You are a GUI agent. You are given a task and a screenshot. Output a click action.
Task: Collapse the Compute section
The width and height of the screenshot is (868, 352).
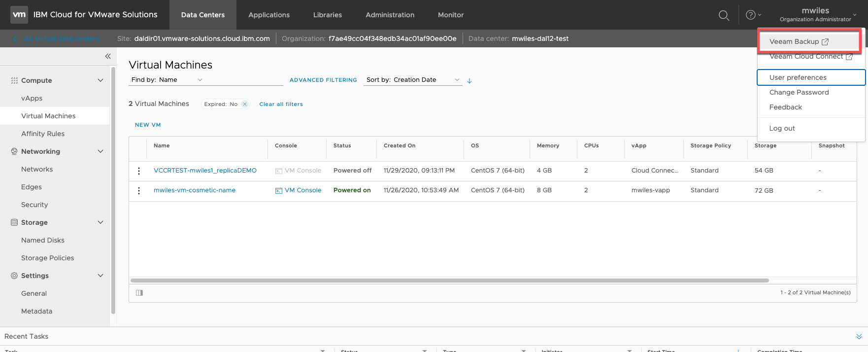(x=100, y=80)
